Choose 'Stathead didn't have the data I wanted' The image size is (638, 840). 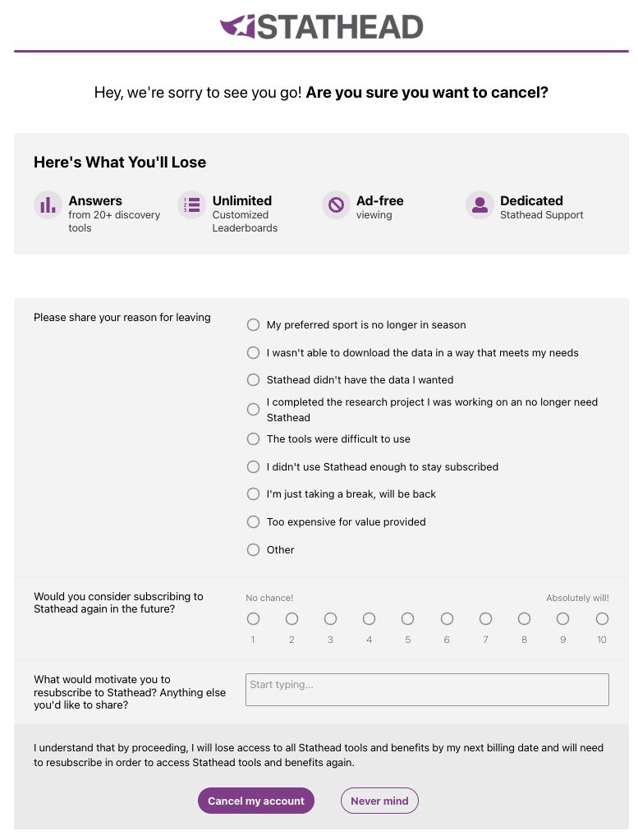(x=254, y=380)
